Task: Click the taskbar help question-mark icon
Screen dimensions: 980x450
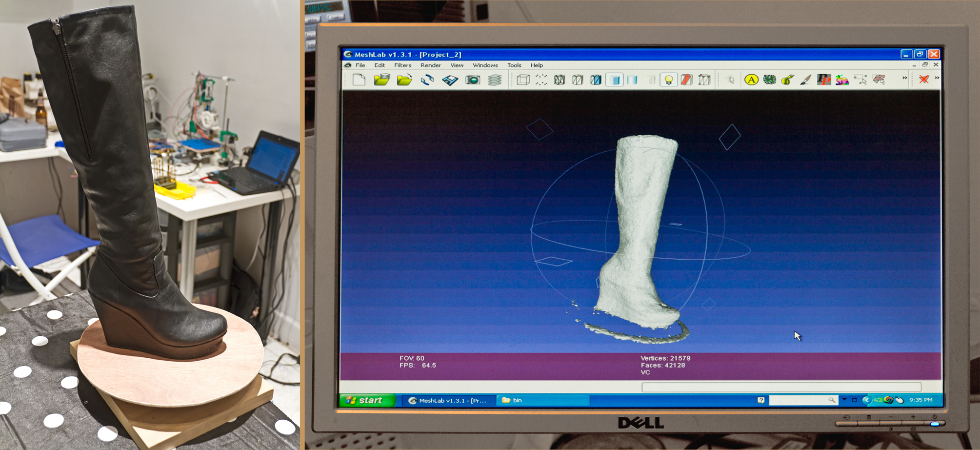Action: [761, 400]
